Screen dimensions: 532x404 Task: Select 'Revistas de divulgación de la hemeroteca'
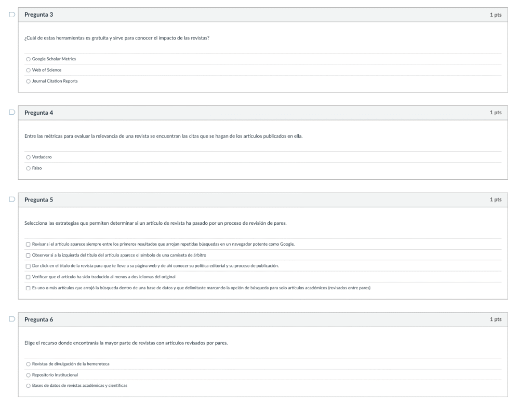pyautogui.click(x=28, y=364)
